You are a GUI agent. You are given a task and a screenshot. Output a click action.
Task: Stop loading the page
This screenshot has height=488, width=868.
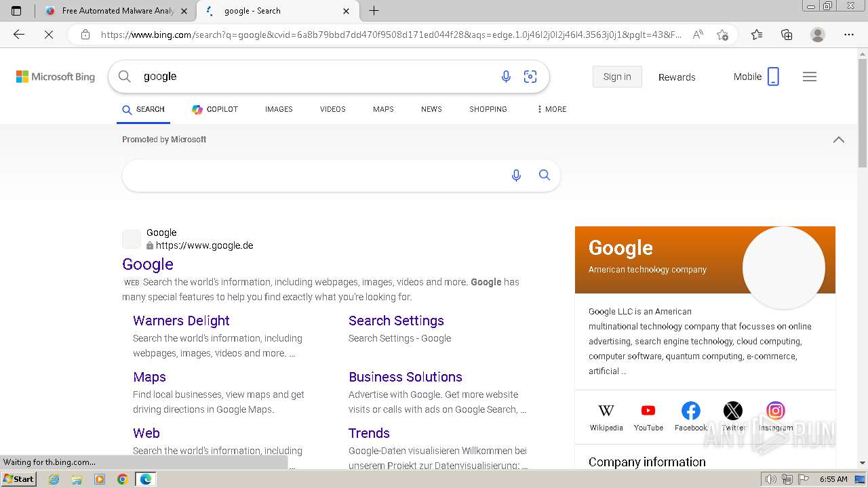click(x=49, y=35)
